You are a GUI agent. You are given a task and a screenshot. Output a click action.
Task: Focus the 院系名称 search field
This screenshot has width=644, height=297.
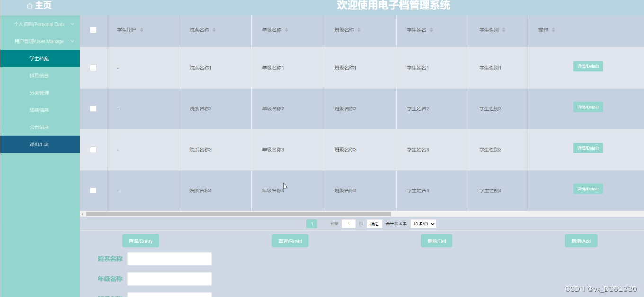click(170, 259)
